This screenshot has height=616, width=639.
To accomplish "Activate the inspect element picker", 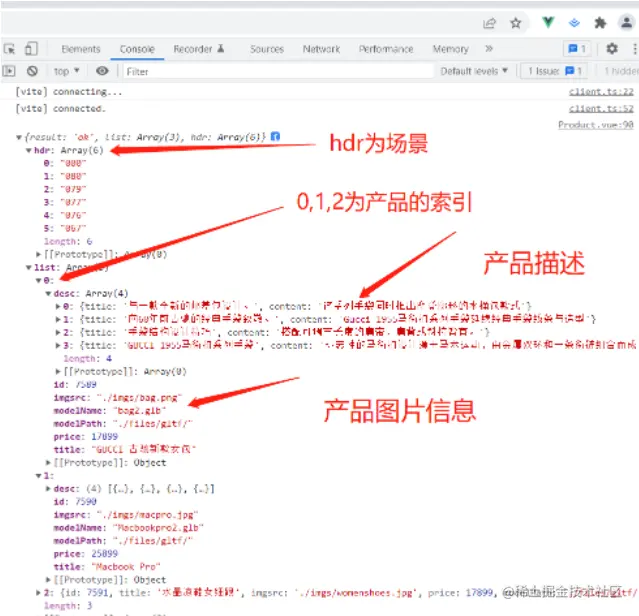I will click(x=9, y=49).
